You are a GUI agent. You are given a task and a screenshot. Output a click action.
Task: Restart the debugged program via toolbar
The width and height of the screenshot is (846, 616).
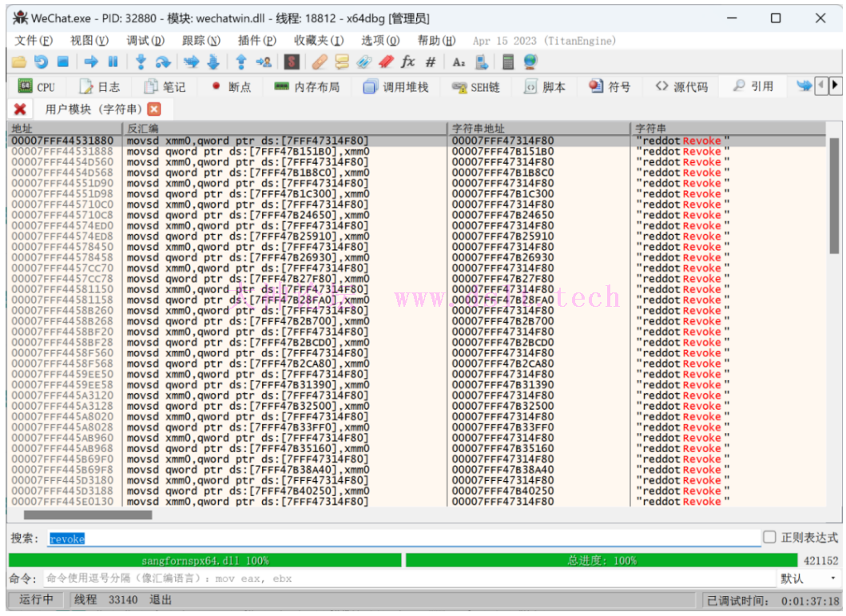click(x=41, y=62)
